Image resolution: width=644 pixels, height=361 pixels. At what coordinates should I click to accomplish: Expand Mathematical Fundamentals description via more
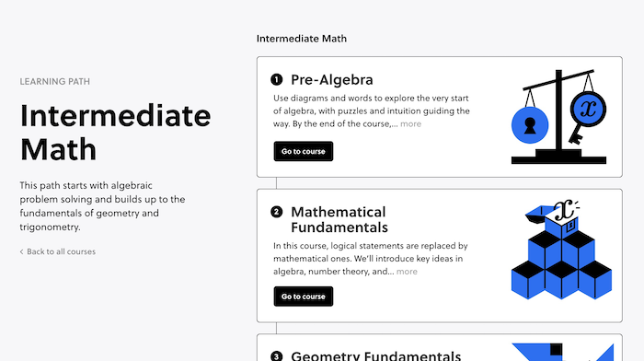pos(407,272)
